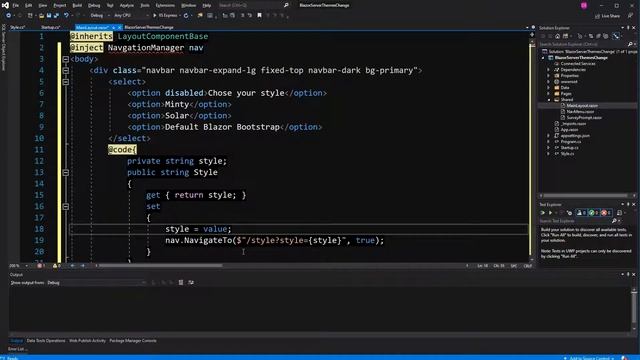This screenshot has width=640, height=360.
Task: Select SurveyPrompt.razor in Solution Explorer
Action: coord(584,118)
